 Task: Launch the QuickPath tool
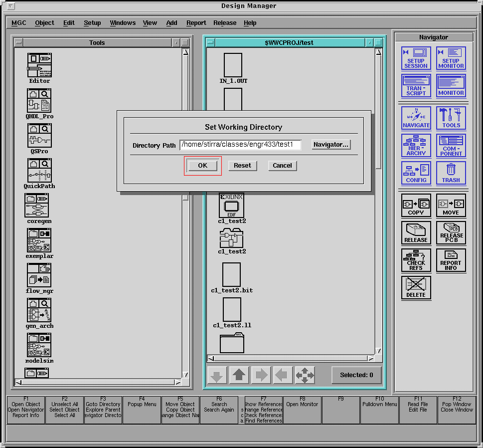[x=39, y=171]
